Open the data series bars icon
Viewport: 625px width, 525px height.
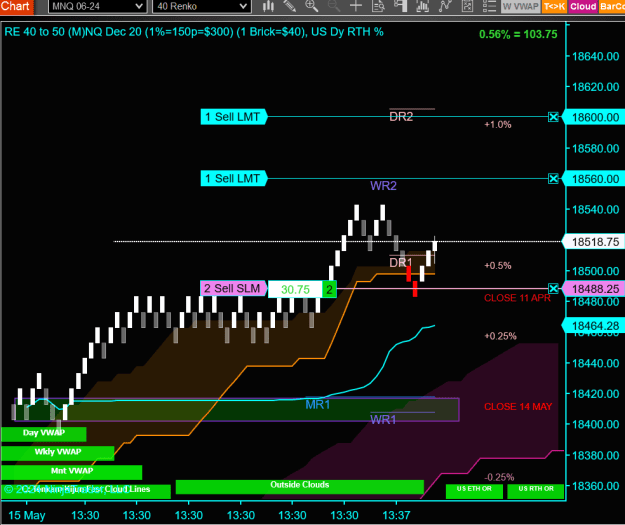coord(422,6)
